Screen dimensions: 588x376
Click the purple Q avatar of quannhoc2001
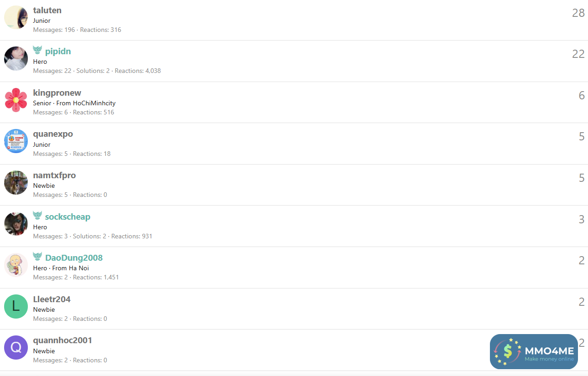pyautogui.click(x=16, y=348)
